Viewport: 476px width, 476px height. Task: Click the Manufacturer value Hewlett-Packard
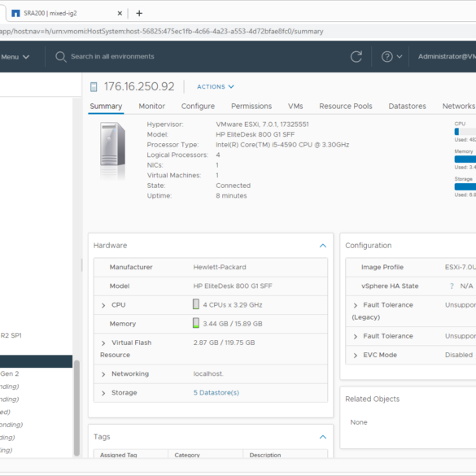click(x=220, y=267)
